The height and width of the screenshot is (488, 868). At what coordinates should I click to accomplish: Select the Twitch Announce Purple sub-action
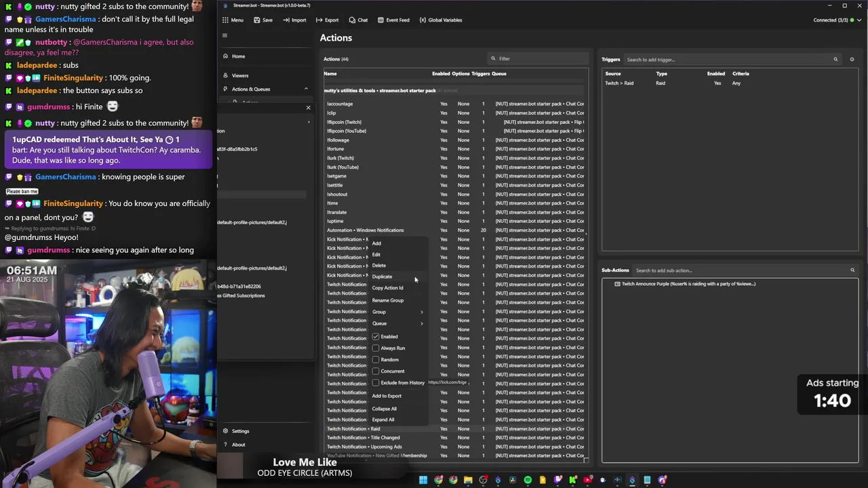point(685,284)
